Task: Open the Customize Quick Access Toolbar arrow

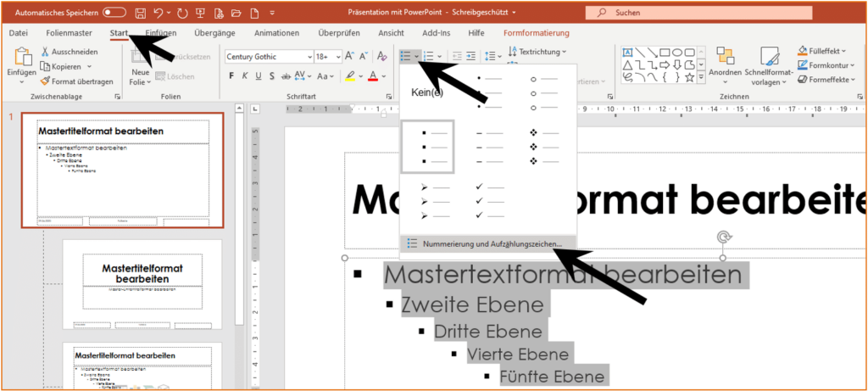Action: click(x=271, y=12)
